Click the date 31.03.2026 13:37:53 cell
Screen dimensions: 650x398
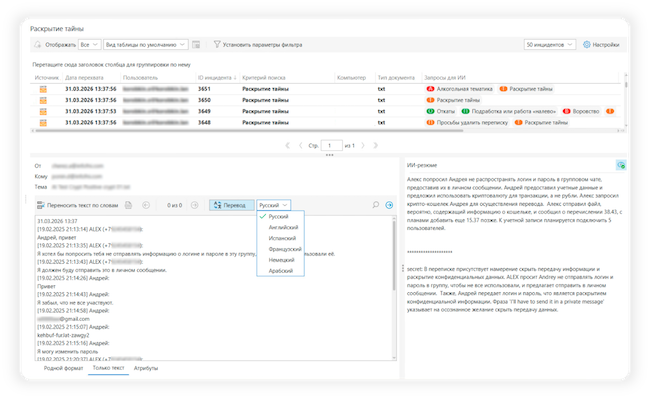90,111
